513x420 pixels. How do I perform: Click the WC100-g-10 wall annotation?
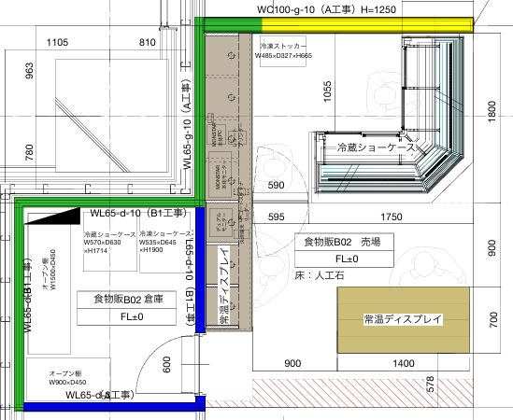click(326, 9)
